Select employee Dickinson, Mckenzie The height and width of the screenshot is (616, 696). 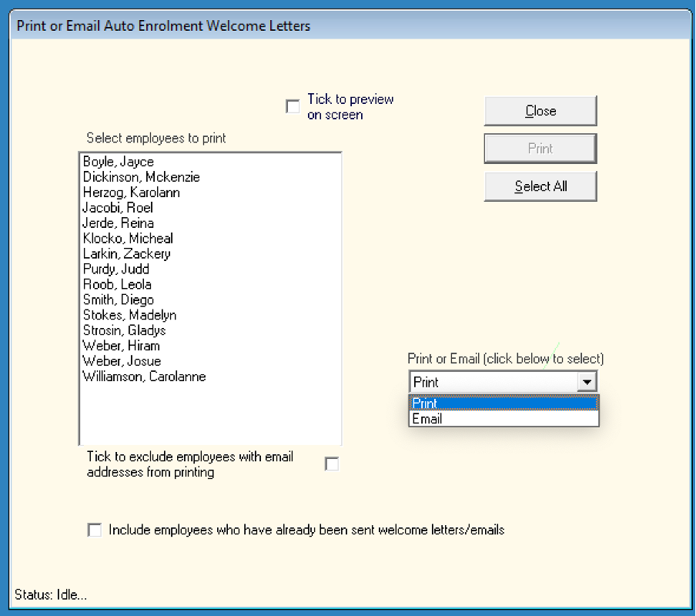pyautogui.click(x=141, y=177)
